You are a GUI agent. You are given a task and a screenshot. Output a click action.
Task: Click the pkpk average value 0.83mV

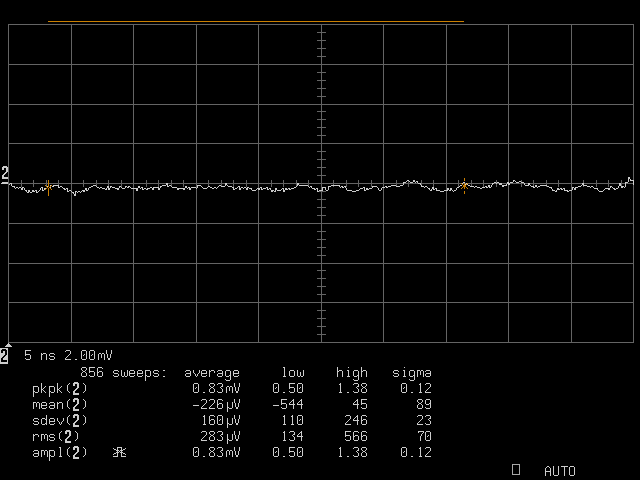(x=216, y=388)
